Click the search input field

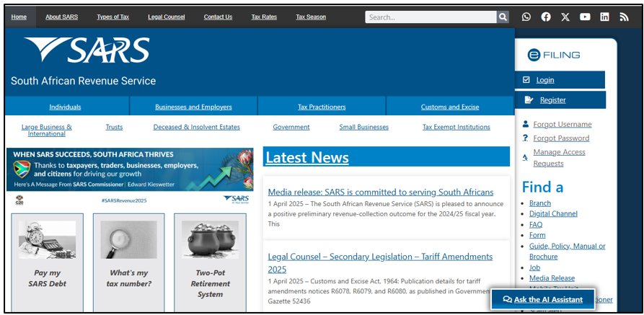[x=431, y=17]
